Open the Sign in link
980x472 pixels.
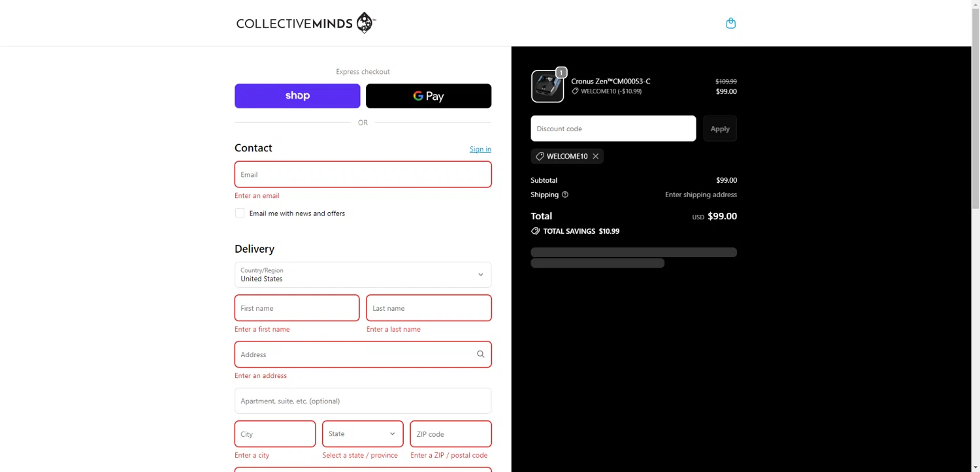pyautogui.click(x=480, y=149)
